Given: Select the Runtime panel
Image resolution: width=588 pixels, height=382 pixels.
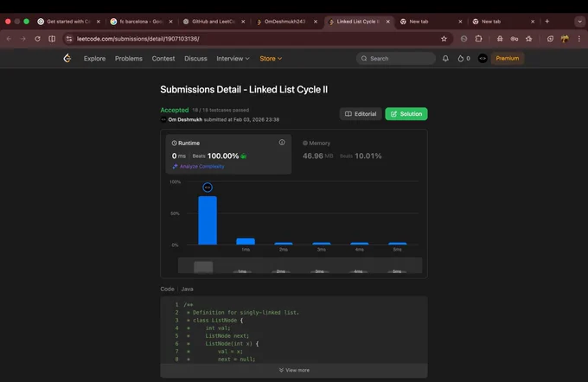Looking at the screenshot, I should [x=228, y=154].
